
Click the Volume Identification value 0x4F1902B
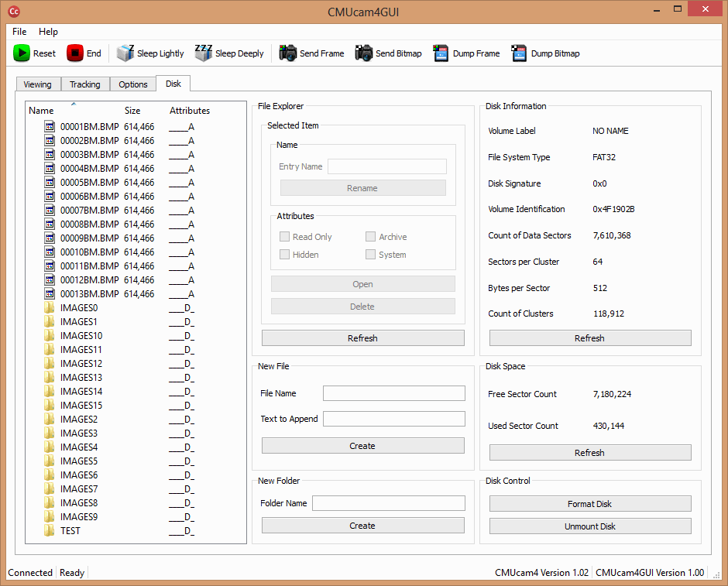tap(613, 209)
